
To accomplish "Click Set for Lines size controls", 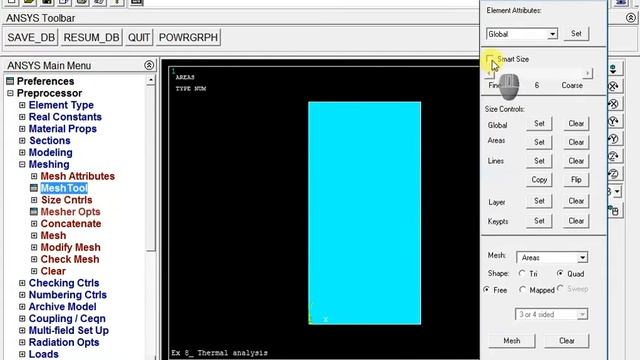I will tap(539, 161).
